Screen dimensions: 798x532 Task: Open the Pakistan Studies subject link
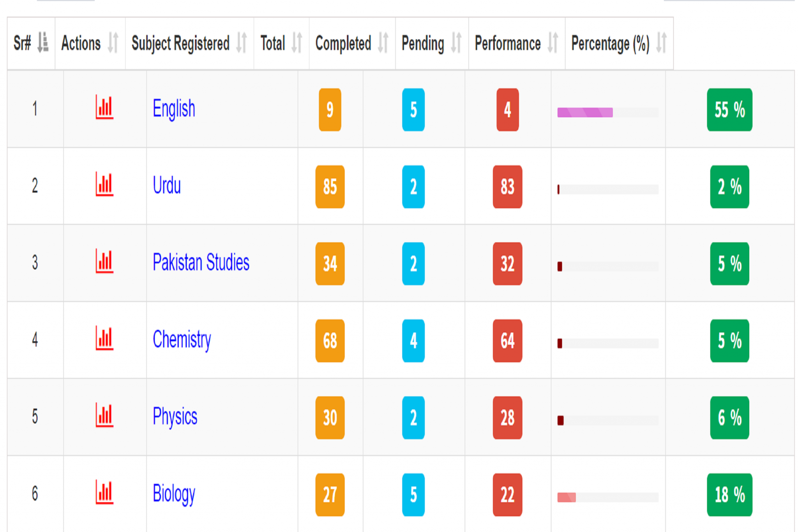(x=201, y=262)
